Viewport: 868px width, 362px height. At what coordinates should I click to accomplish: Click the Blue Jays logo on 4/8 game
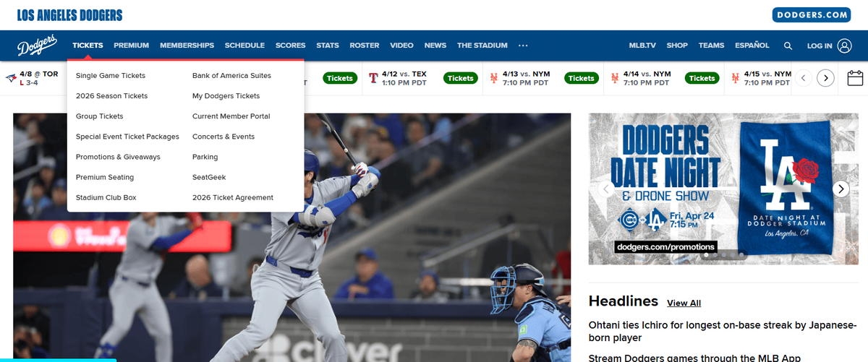[11, 77]
